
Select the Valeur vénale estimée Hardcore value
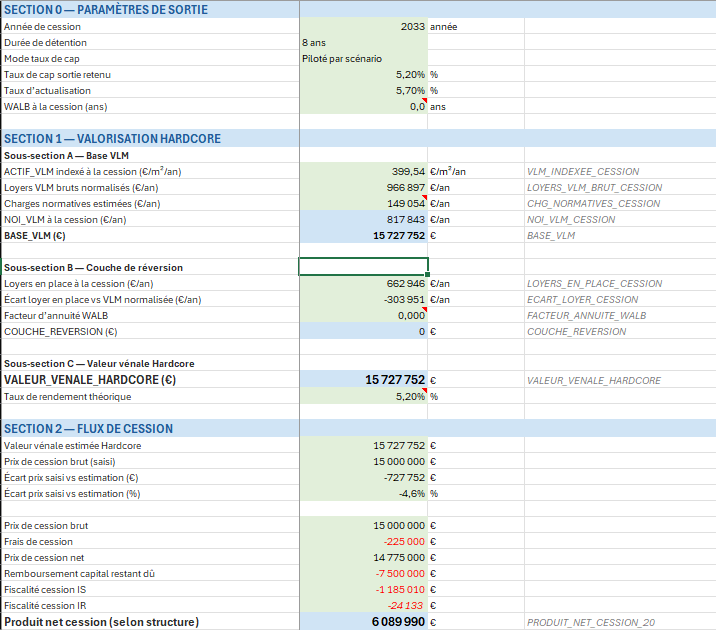pos(363,446)
